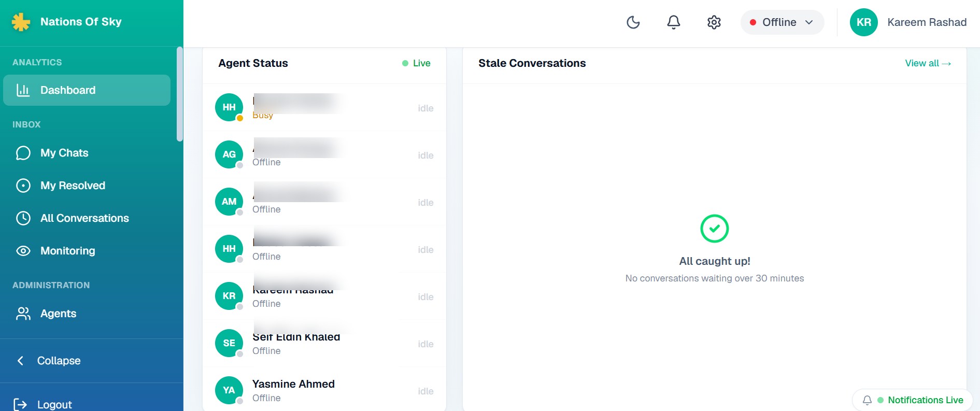Open the Monitoring page
The width and height of the screenshot is (980, 411).
click(87, 251)
